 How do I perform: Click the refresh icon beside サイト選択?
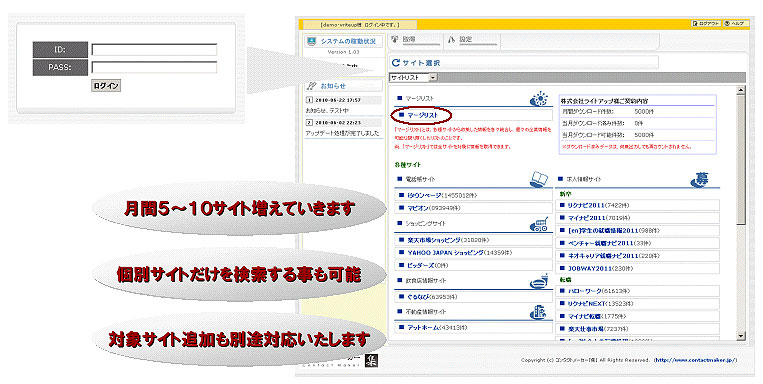point(396,62)
